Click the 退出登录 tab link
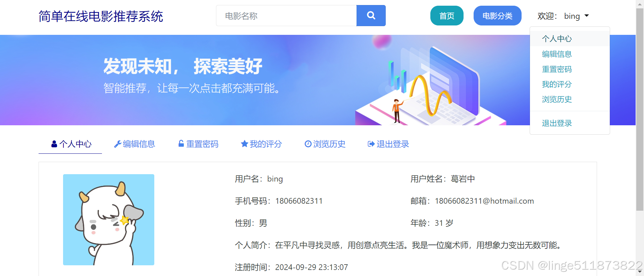 click(x=388, y=144)
